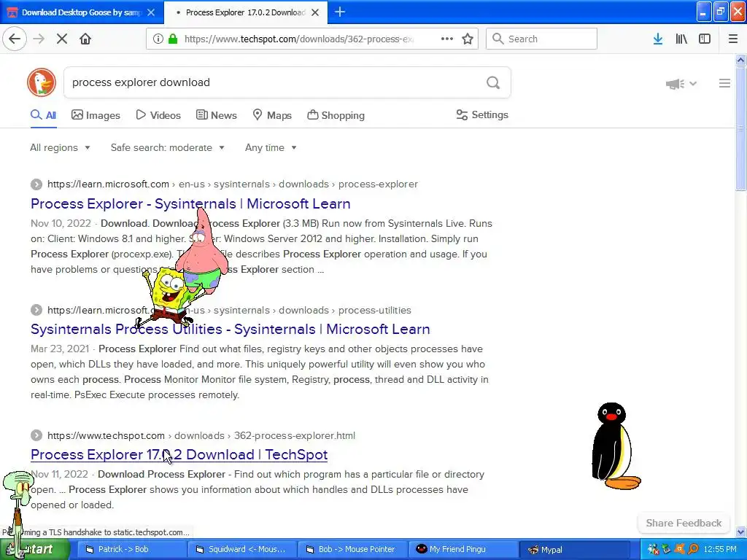Click the icon beside techspot.com result URL

pyautogui.click(x=36, y=435)
